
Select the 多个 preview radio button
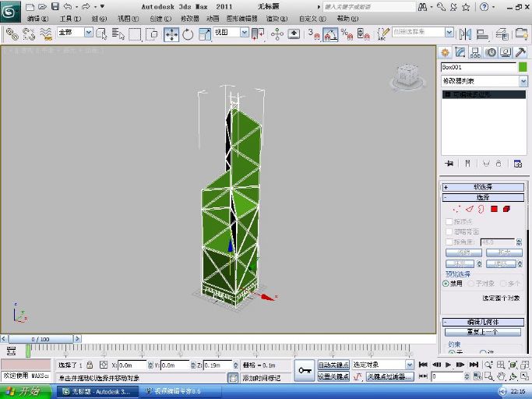[503, 284]
